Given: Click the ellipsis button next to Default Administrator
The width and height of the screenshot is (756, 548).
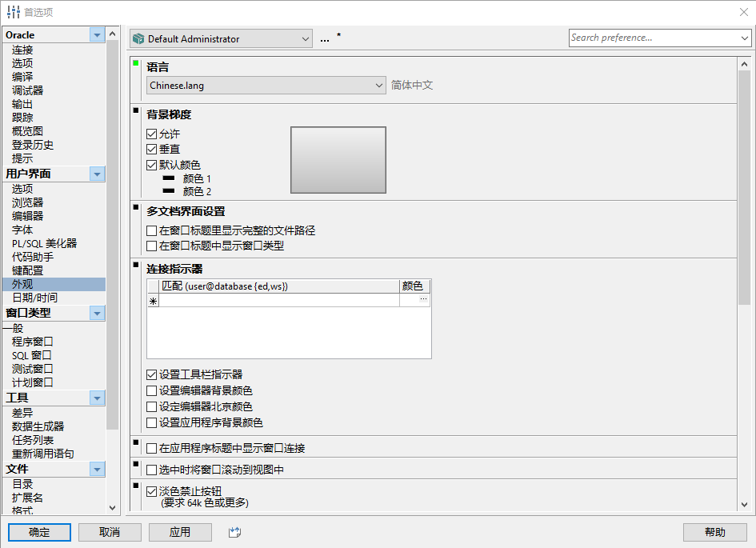Looking at the screenshot, I should click(324, 38).
